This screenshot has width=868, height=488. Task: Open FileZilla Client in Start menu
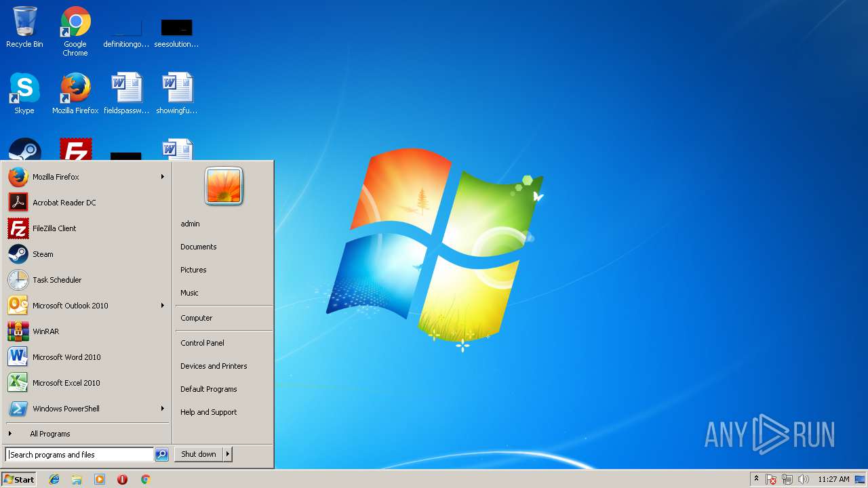(87, 228)
